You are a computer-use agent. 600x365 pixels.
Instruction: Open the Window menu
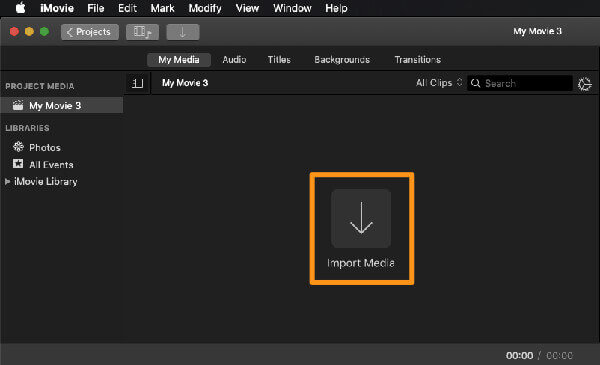[x=292, y=8]
